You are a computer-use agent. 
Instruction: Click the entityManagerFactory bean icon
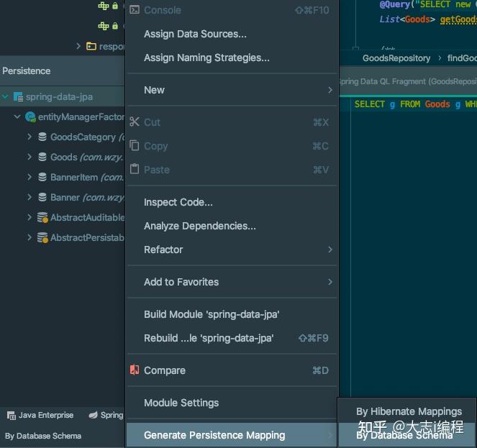pyautogui.click(x=30, y=116)
